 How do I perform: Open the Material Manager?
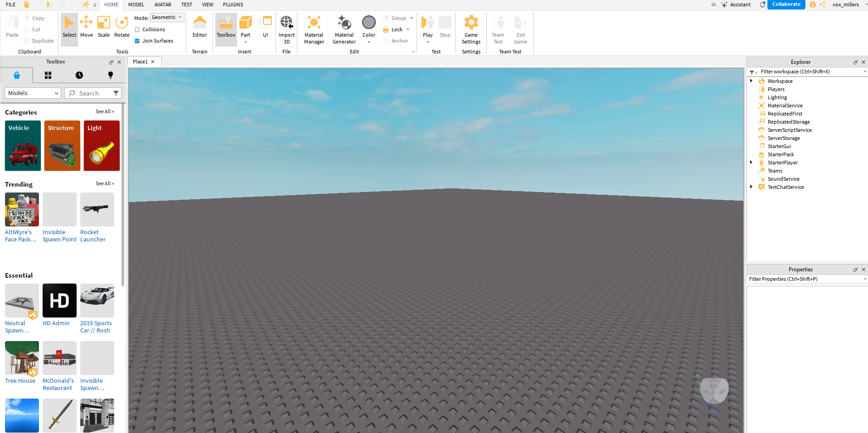coord(314,29)
